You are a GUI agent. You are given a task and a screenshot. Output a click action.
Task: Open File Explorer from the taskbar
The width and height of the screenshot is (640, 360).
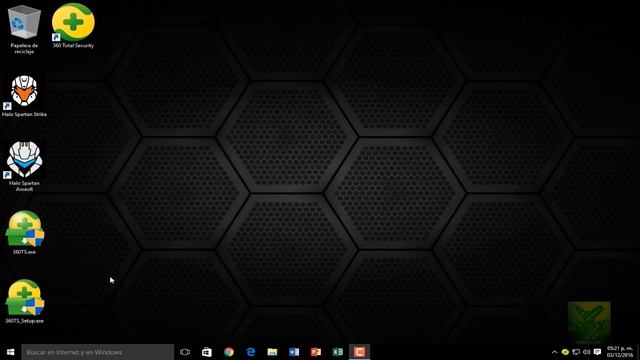[272, 352]
